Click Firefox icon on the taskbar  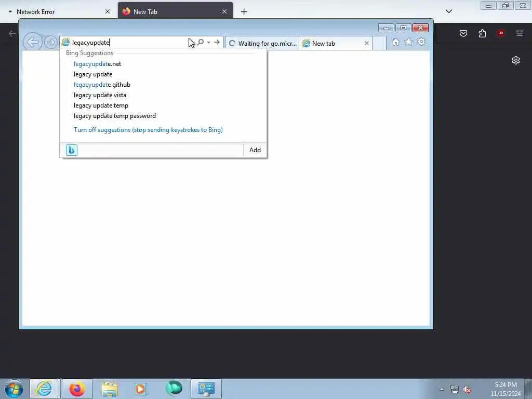pos(77,389)
